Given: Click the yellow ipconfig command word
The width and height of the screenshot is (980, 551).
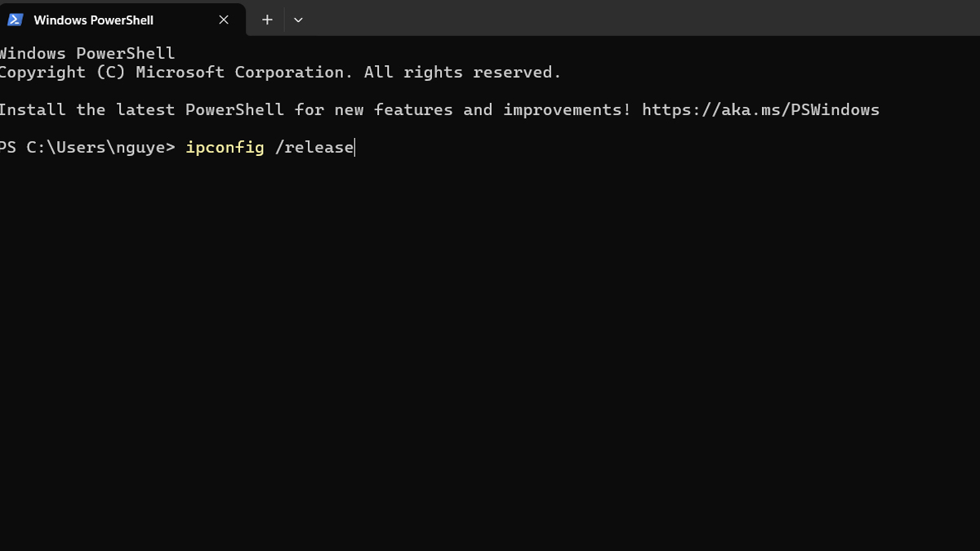Looking at the screenshot, I should pyautogui.click(x=225, y=148).
